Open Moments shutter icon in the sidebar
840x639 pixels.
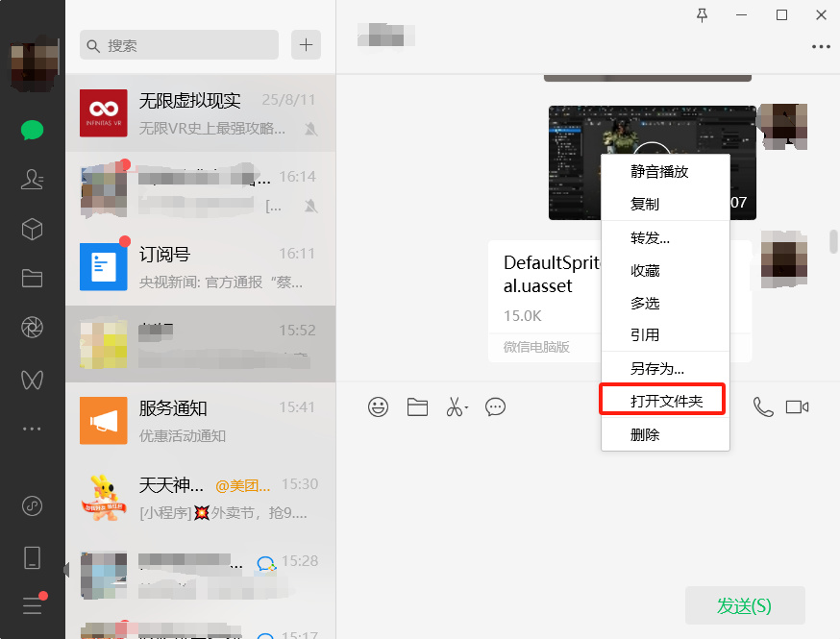(x=32, y=328)
